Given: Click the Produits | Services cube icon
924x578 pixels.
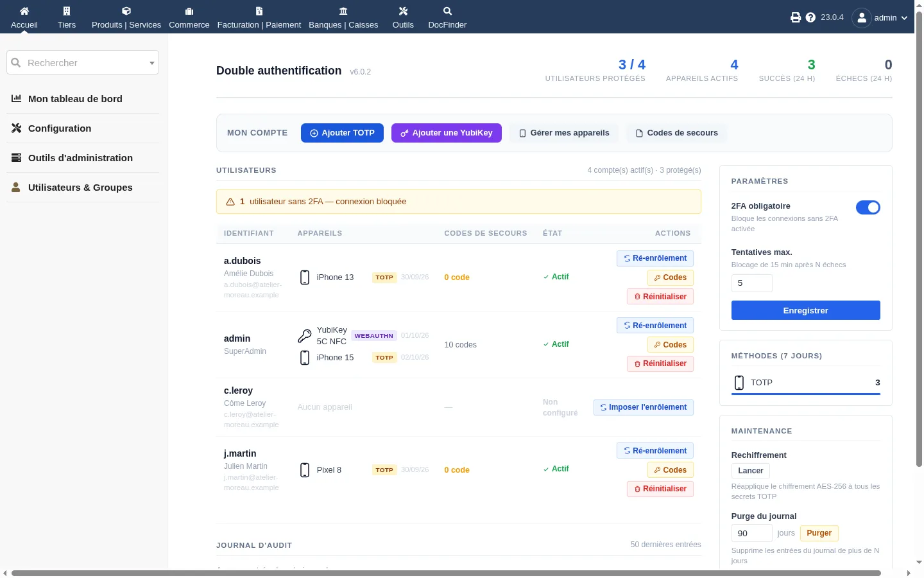Looking at the screenshot, I should coord(126,11).
